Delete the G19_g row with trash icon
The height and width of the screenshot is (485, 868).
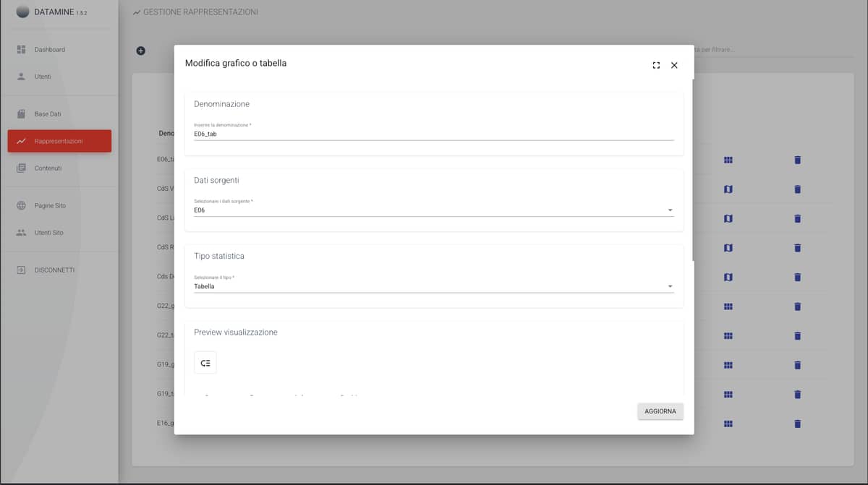(798, 365)
